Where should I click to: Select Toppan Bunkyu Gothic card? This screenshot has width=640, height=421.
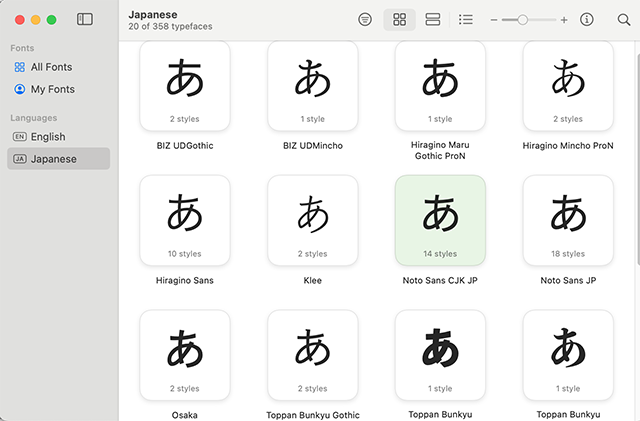313,355
